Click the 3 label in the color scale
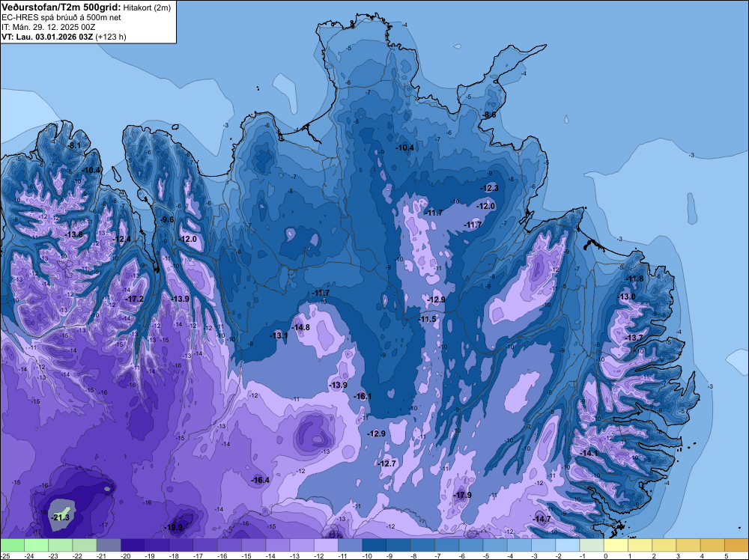Viewport: 749px width, 560px height. pos(679,556)
